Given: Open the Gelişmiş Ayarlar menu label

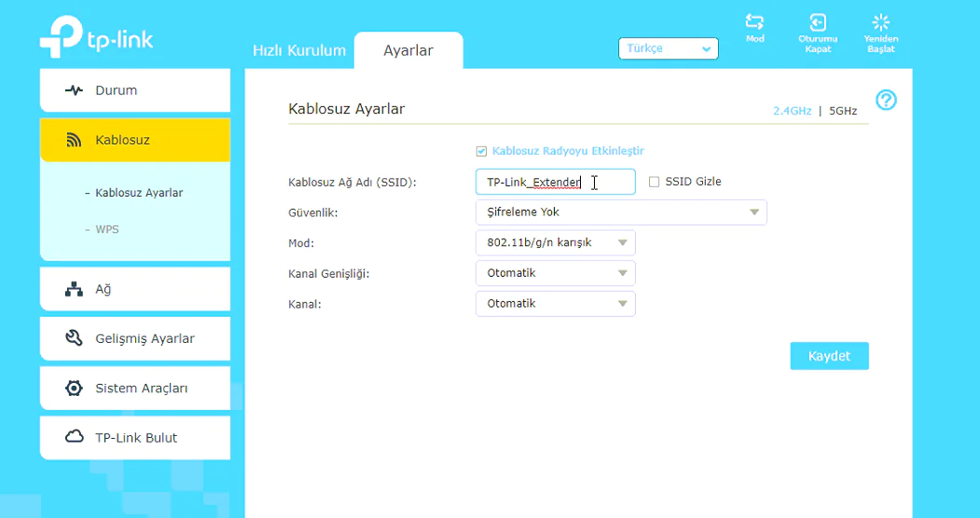Looking at the screenshot, I should tap(145, 339).
